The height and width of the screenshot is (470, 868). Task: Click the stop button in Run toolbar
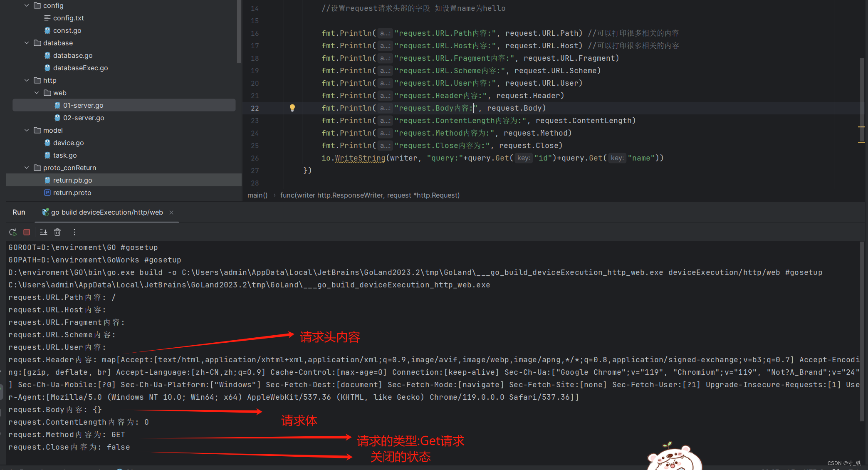pos(26,232)
